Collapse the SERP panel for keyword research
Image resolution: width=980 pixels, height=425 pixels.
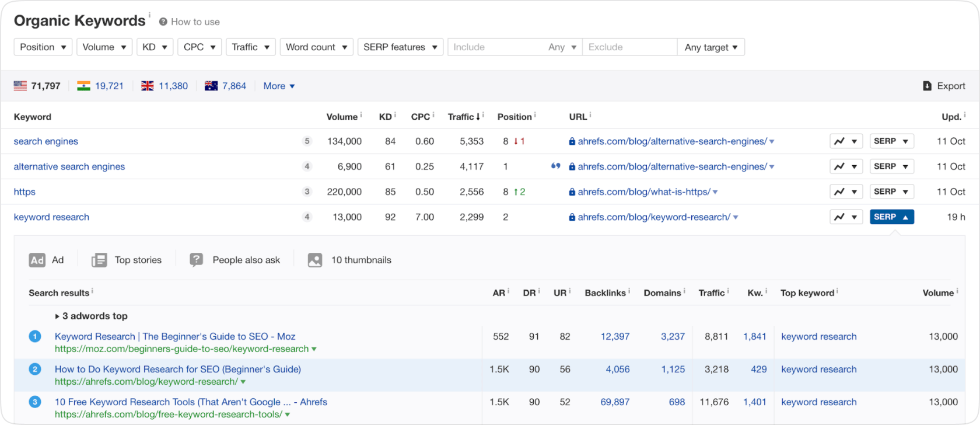coord(891,217)
